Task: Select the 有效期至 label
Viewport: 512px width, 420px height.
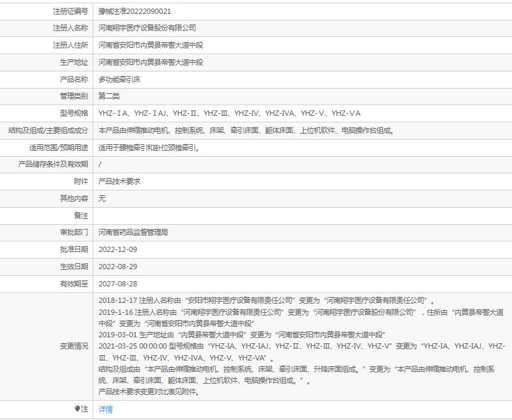Action: pyautogui.click(x=74, y=284)
